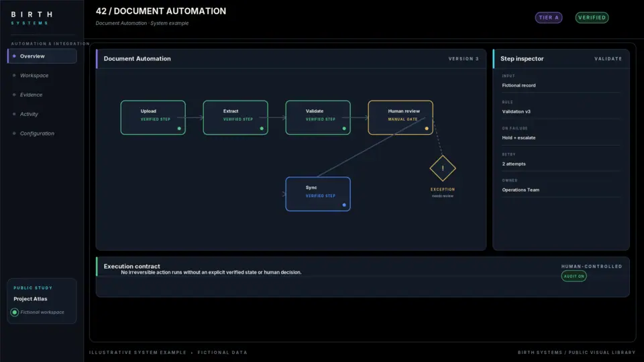Open Configuration in the sidebar
The height and width of the screenshot is (362, 644).
(x=37, y=133)
